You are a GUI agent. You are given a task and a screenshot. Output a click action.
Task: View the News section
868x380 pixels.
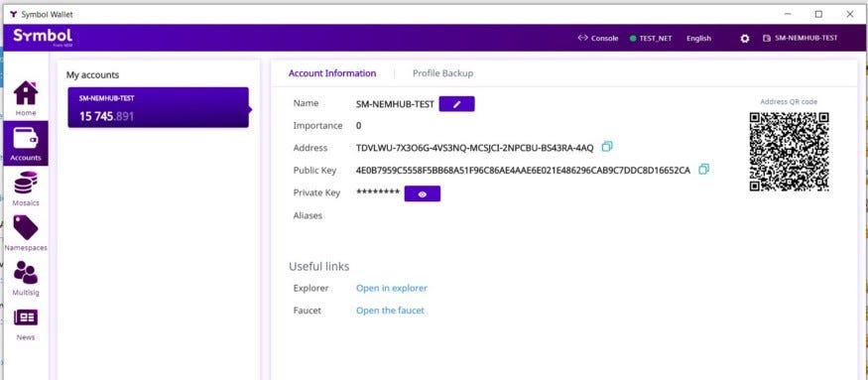coord(26,324)
